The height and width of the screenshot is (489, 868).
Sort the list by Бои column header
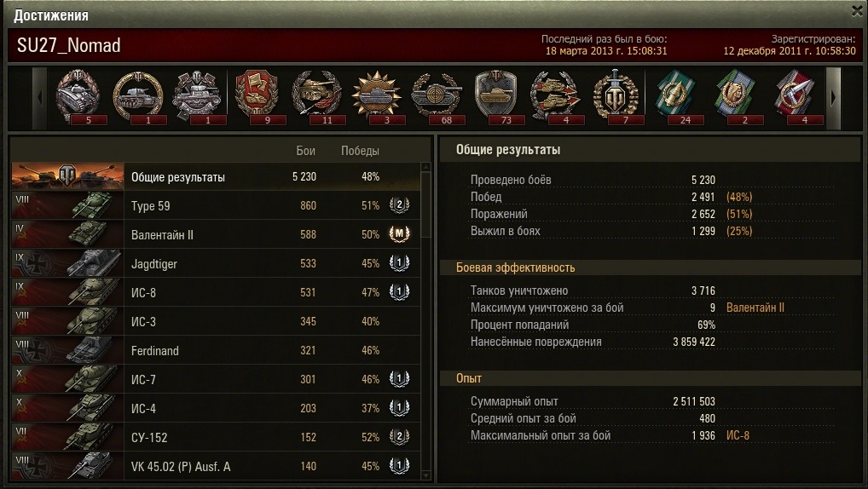coord(305,151)
